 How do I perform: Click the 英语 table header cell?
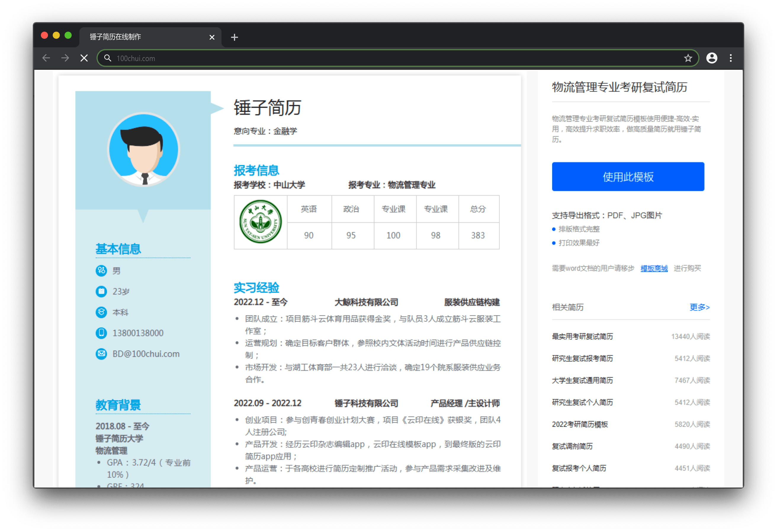tap(309, 209)
